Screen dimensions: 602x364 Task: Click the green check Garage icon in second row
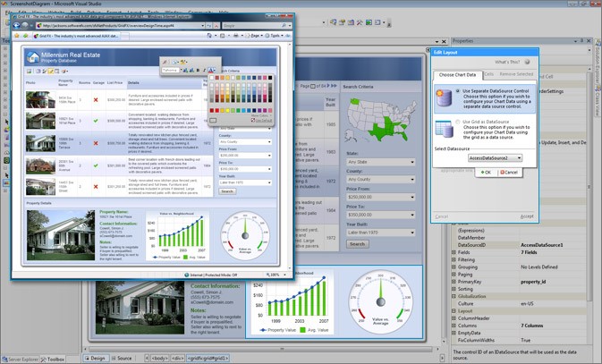click(x=96, y=121)
